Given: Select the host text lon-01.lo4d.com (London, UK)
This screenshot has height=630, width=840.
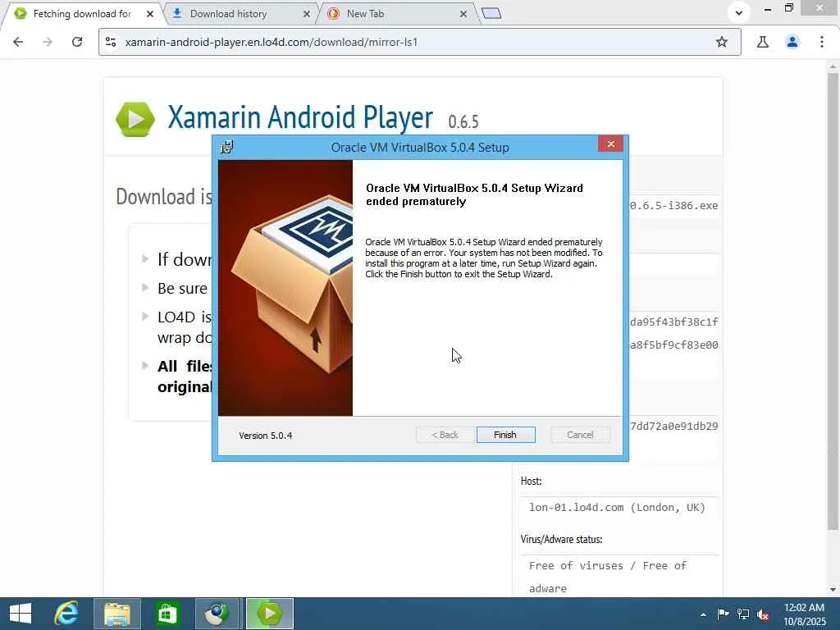Looking at the screenshot, I should coord(617,507).
